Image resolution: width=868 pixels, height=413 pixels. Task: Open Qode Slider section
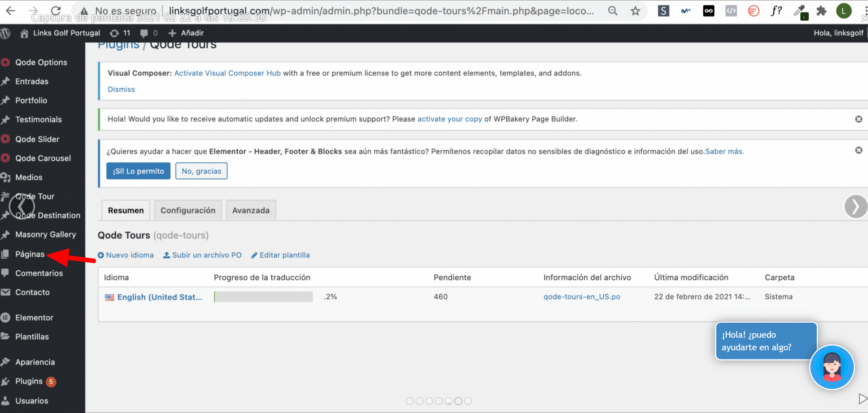pyautogui.click(x=37, y=139)
